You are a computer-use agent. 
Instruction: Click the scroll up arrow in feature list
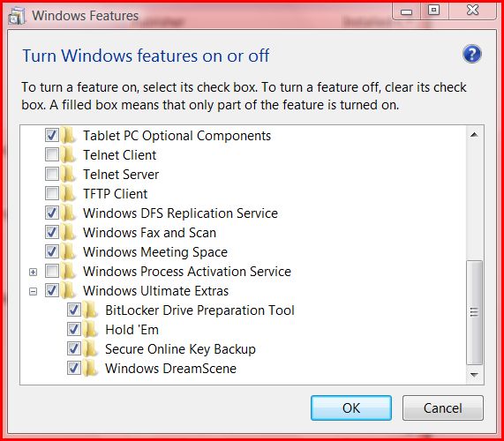tap(474, 135)
